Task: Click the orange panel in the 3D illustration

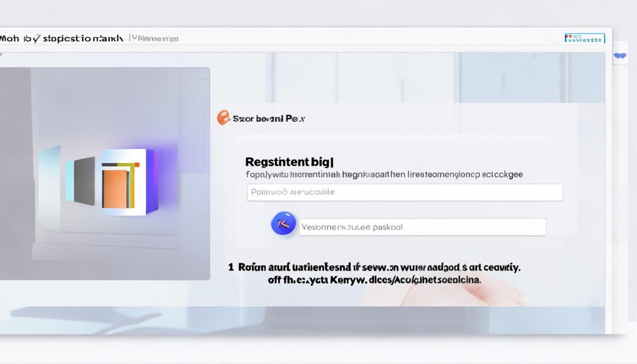Action: coord(115,189)
